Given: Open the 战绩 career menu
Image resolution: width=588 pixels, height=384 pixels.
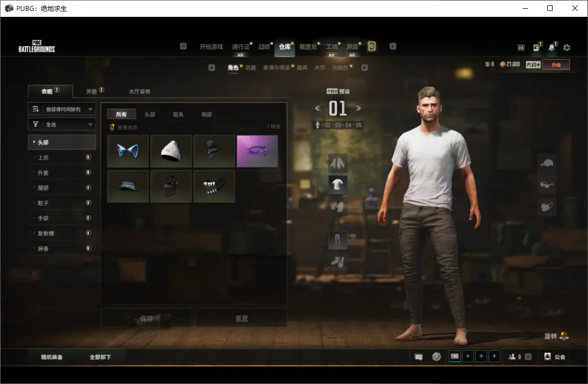Looking at the screenshot, I should pyautogui.click(x=264, y=46).
